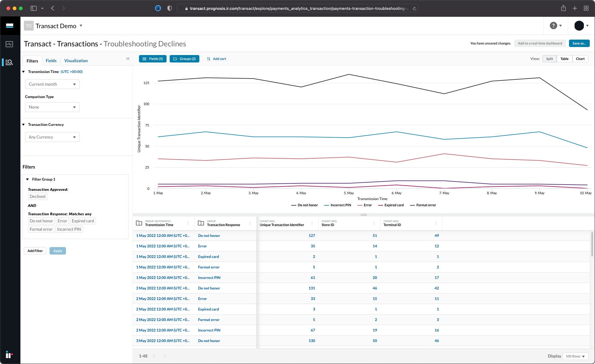Click the Add Filter button
This screenshot has height=364, width=595.
click(35, 251)
